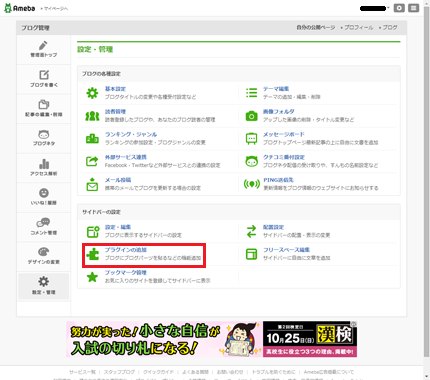Screen dimensions: 430x380
Task: Click the broadcast icon for PING送信先
Action: [251, 184]
